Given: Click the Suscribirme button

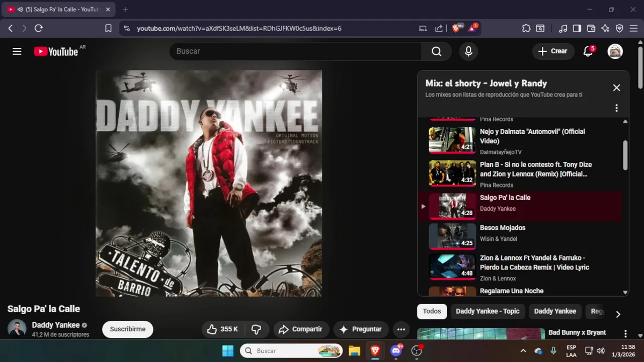Looking at the screenshot, I should [128, 329].
